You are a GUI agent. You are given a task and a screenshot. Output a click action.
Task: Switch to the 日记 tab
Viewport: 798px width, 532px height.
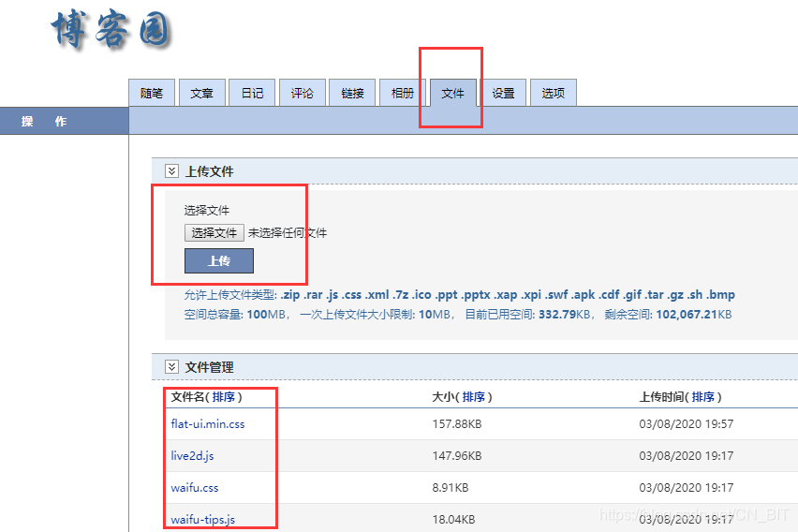tap(252, 93)
